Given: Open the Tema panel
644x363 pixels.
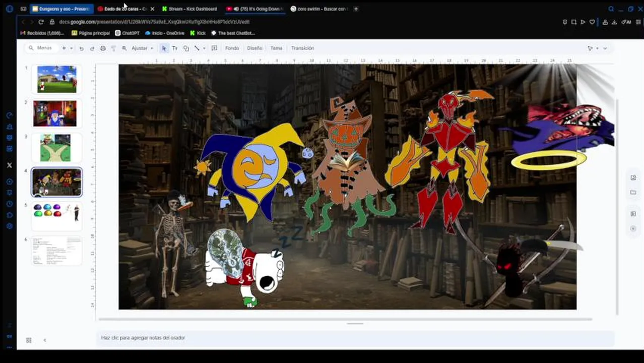Looking at the screenshot, I should (276, 48).
